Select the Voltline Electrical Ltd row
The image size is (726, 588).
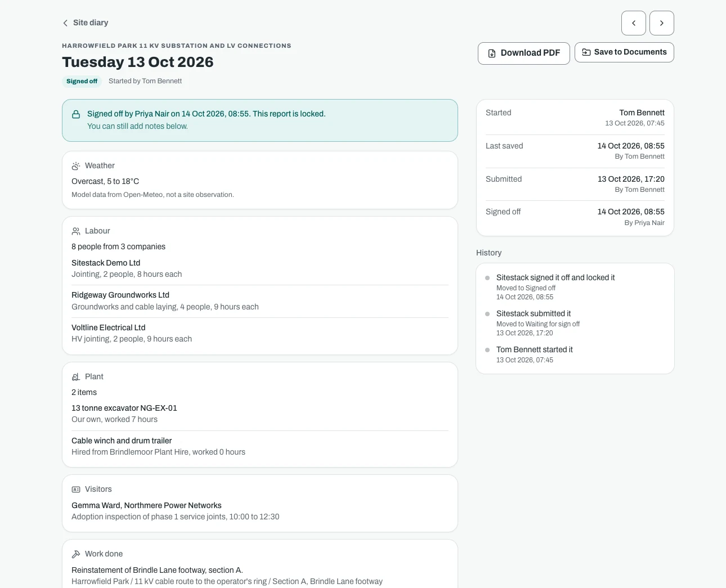point(260,333)
